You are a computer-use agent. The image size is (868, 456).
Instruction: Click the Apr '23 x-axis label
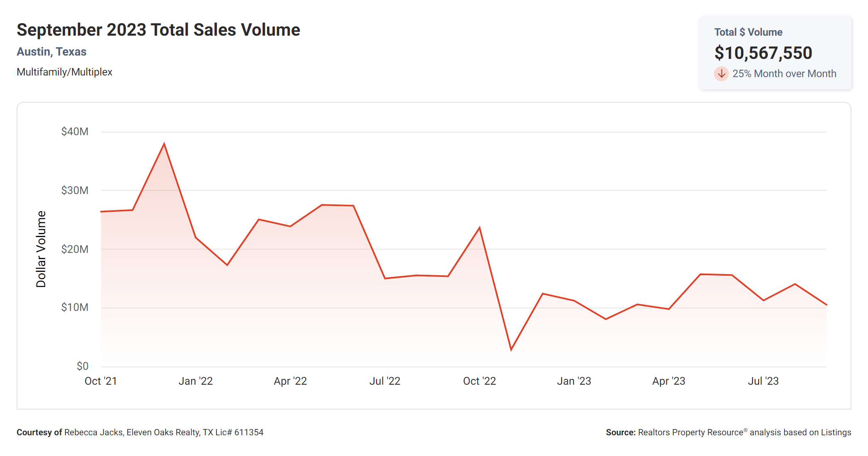668,381
